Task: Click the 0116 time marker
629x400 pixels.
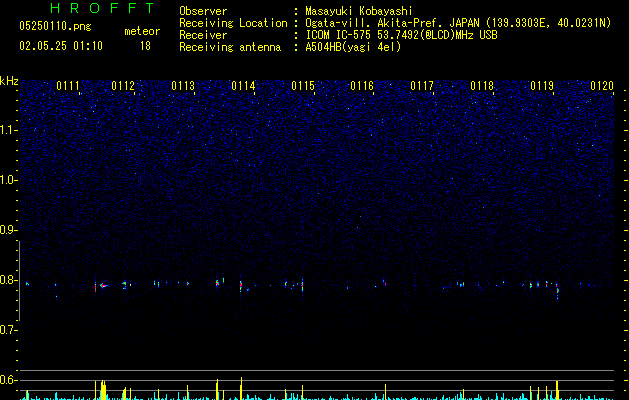Action: [x=362, y=86]
